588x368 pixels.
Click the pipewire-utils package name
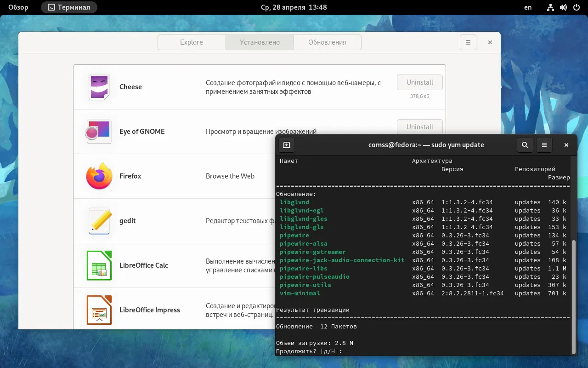(305, 285)
